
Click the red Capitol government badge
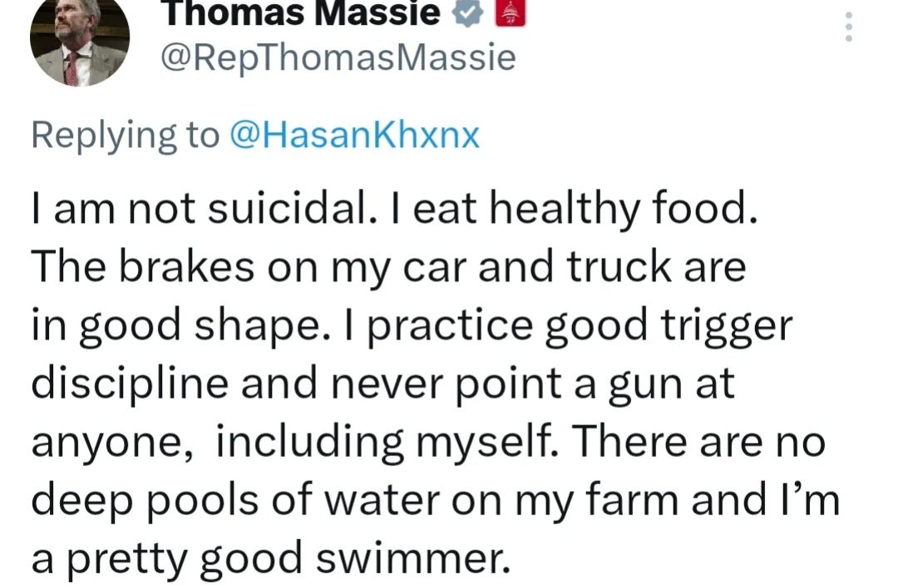pos(508,12)
